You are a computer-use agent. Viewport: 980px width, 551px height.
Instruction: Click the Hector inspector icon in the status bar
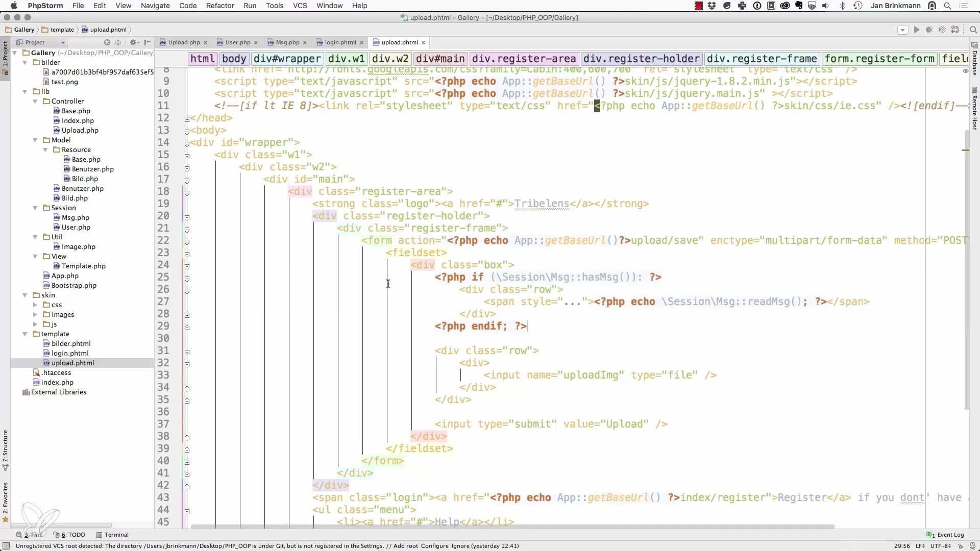coord(972,546)
